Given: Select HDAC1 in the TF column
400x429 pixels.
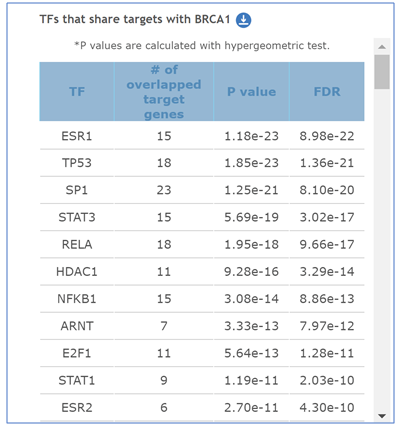Looking at the screenshot, I should click(77, 272).
